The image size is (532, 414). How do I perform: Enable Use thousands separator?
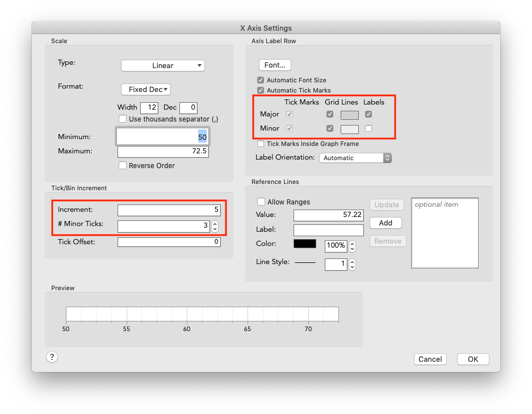122,118
